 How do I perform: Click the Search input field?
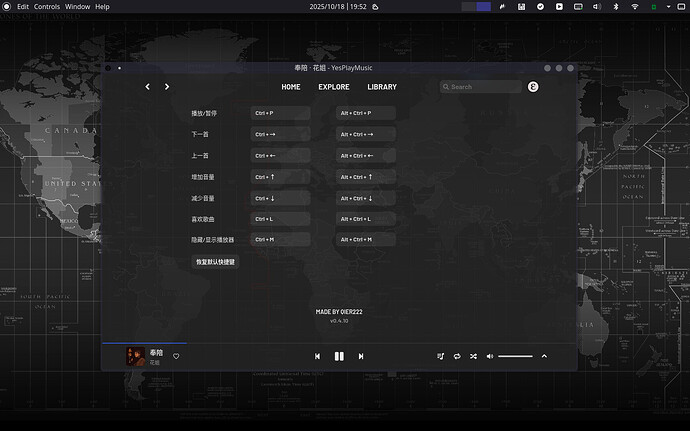point(484,87)
